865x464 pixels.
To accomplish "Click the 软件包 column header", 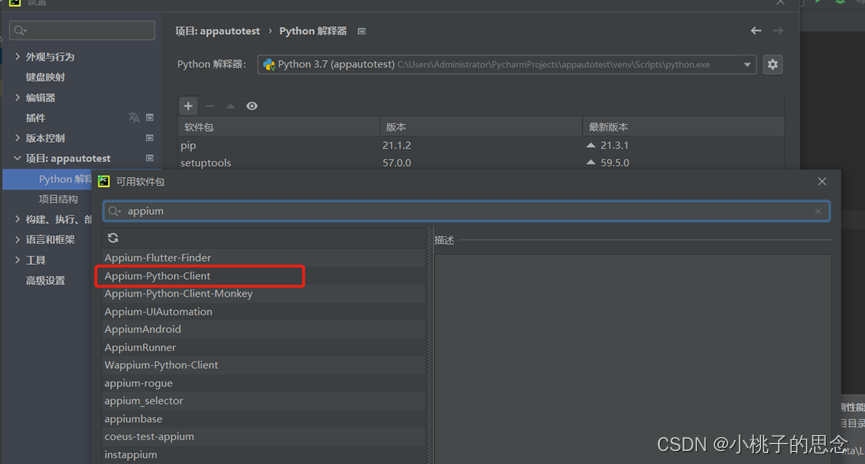I will coord(279,127).
